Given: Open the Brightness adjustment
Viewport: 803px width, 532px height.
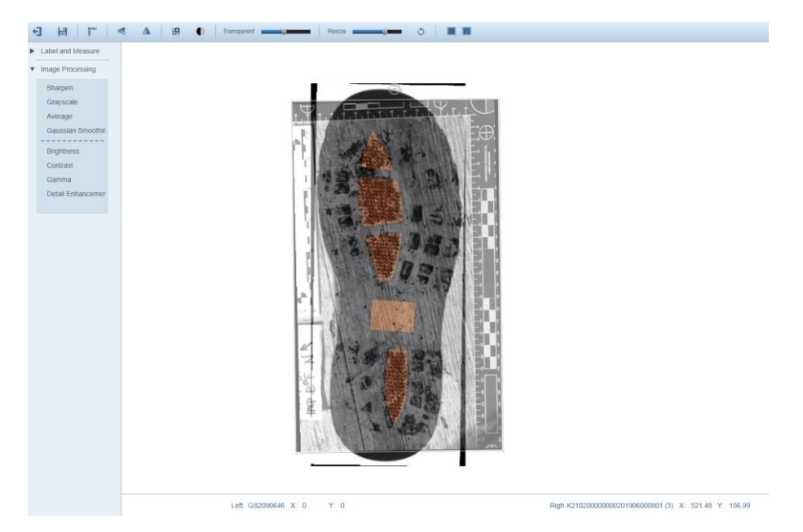Looking at the screenshot, I should point(63,151).
